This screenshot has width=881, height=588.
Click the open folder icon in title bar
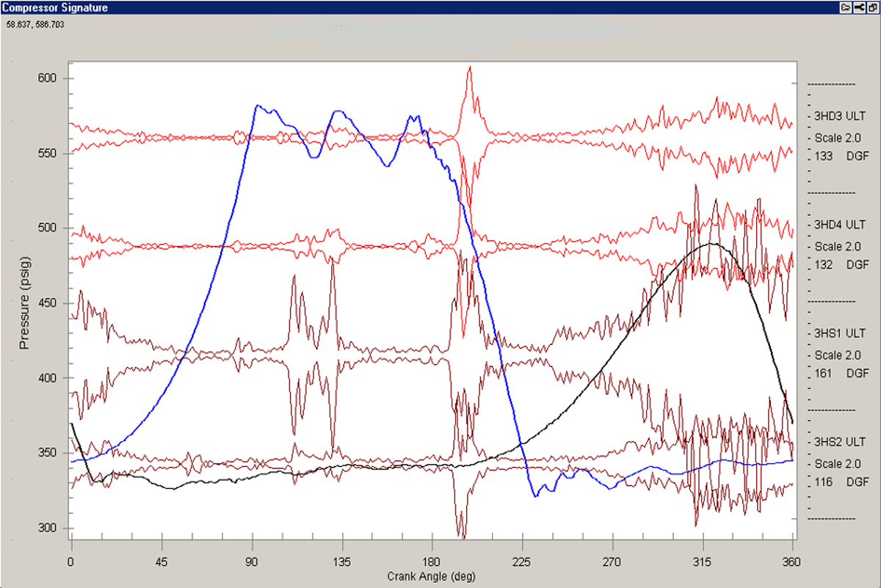pyautogui.click(x=845, y=7)
